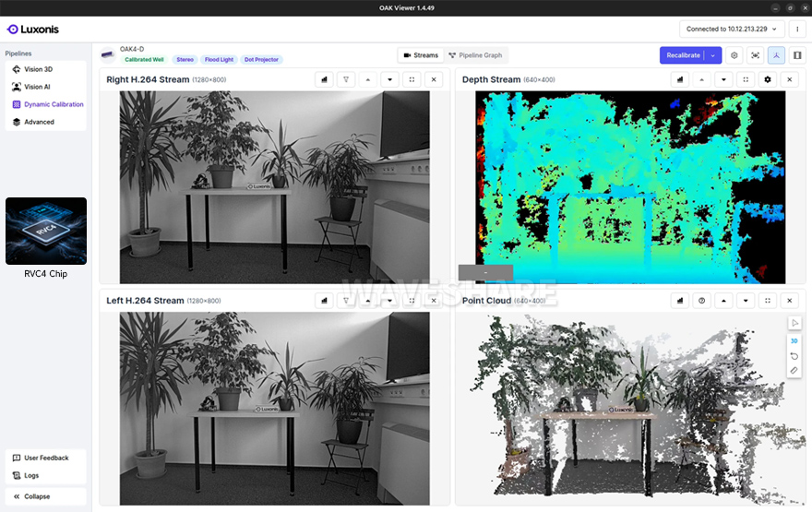Show stats chart for Right H.264 Stream
Image resolution: width=812 pixels, height=512 pixels.
(x=324, y=79)
